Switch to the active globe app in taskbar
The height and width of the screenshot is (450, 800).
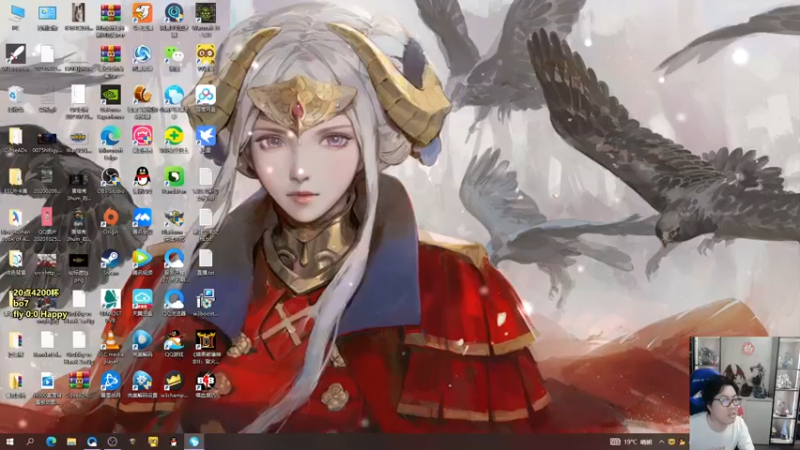194,442
